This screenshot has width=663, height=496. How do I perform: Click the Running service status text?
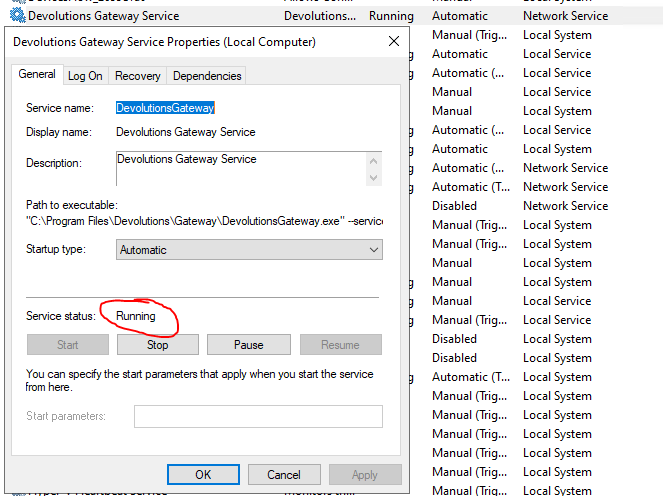(x=136, y=316)
